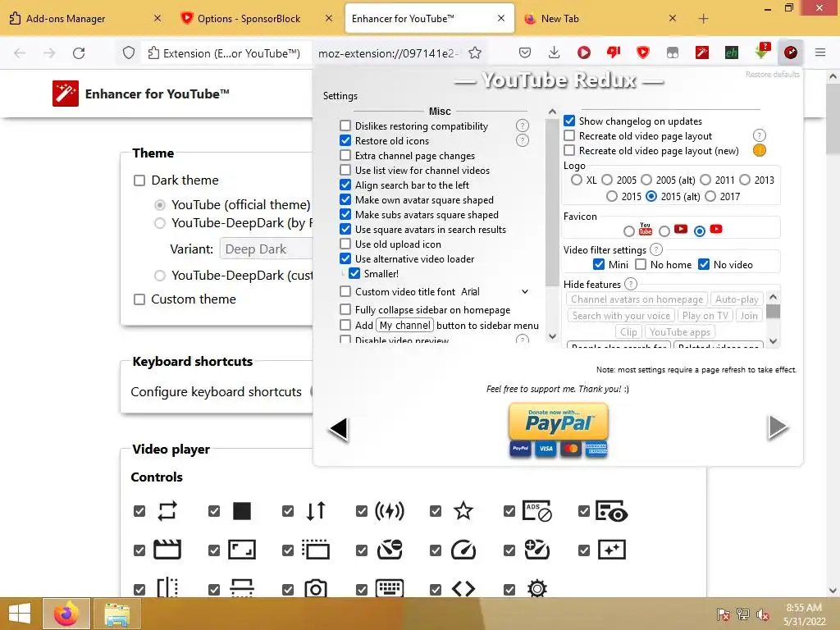Switch to the New Tab tab
The width and height of the screenshot is (840, 630).
600,18
